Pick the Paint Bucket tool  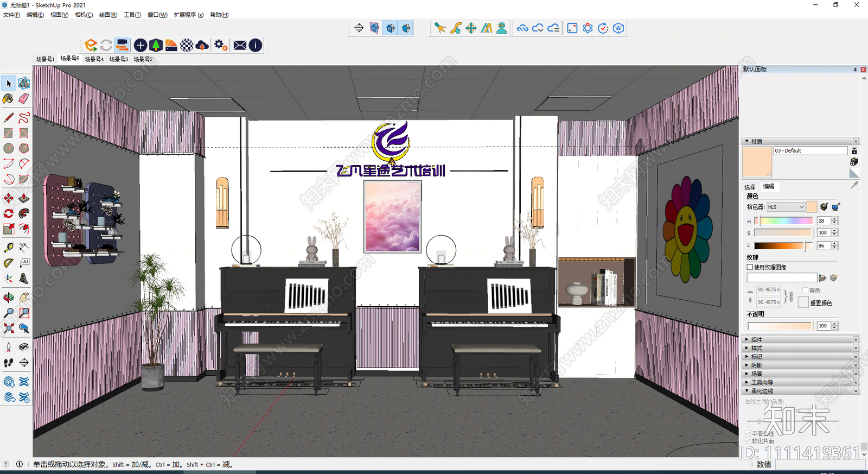(9, 99)
